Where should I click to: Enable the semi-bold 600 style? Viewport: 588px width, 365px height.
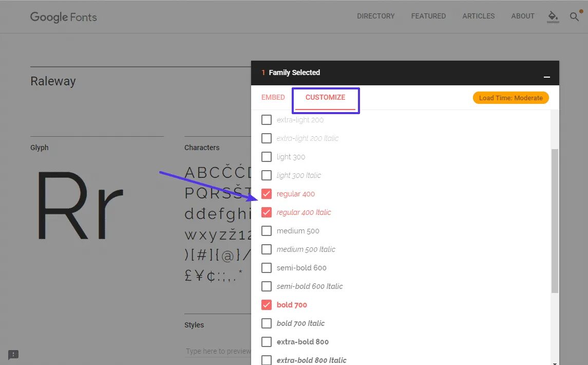click(x=266, y=268)
